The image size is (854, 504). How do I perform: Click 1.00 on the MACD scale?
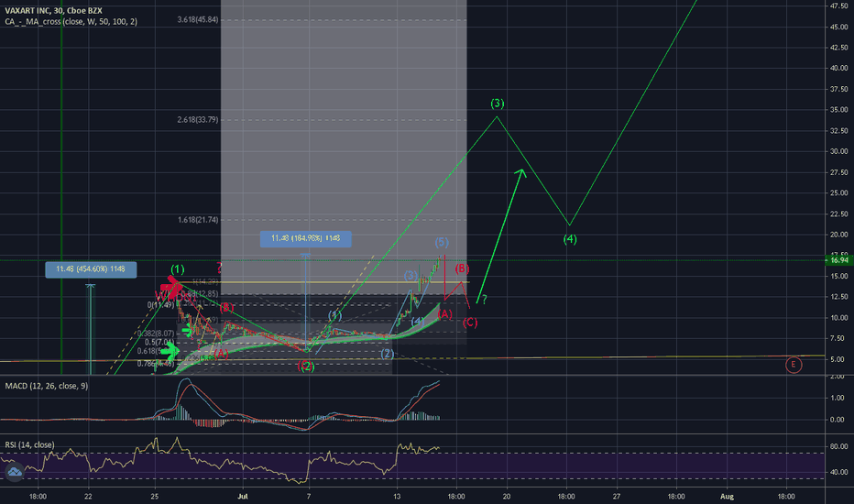click(x=838, y=399)
